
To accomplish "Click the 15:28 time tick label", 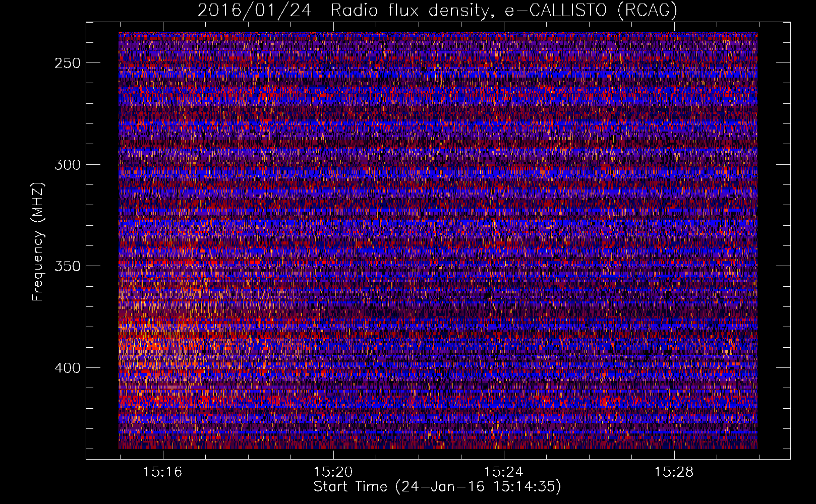I will click(674, 472).
